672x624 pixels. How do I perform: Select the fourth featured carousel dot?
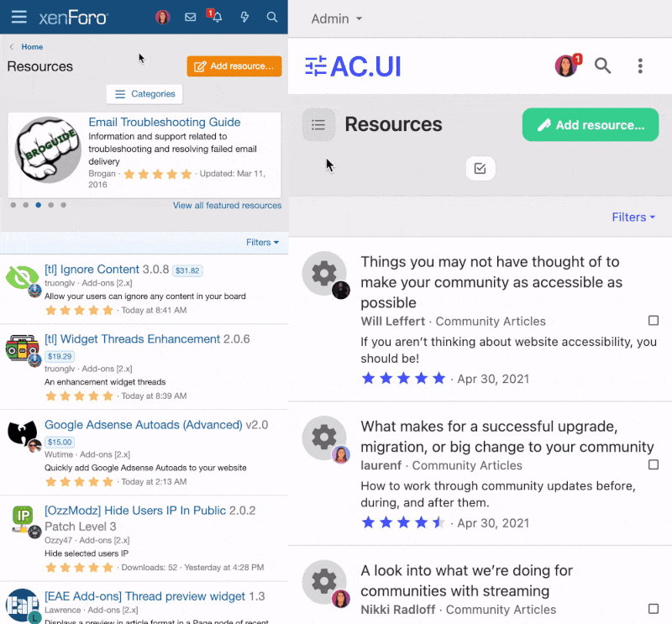pos(50,205)
